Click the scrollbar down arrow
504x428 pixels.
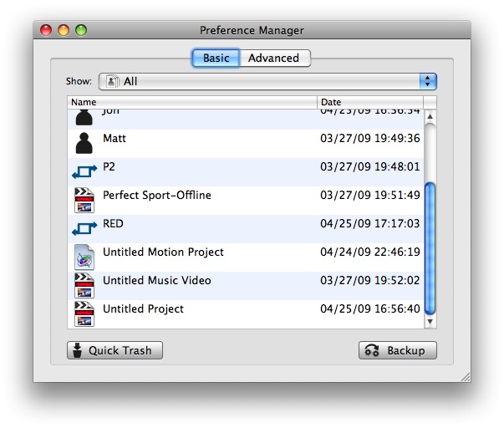[430, 321]
